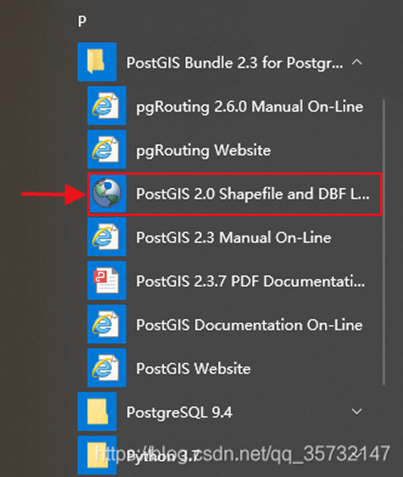
Task: Click the Python 3.7 folder icon
Action: tap(97, 455)
